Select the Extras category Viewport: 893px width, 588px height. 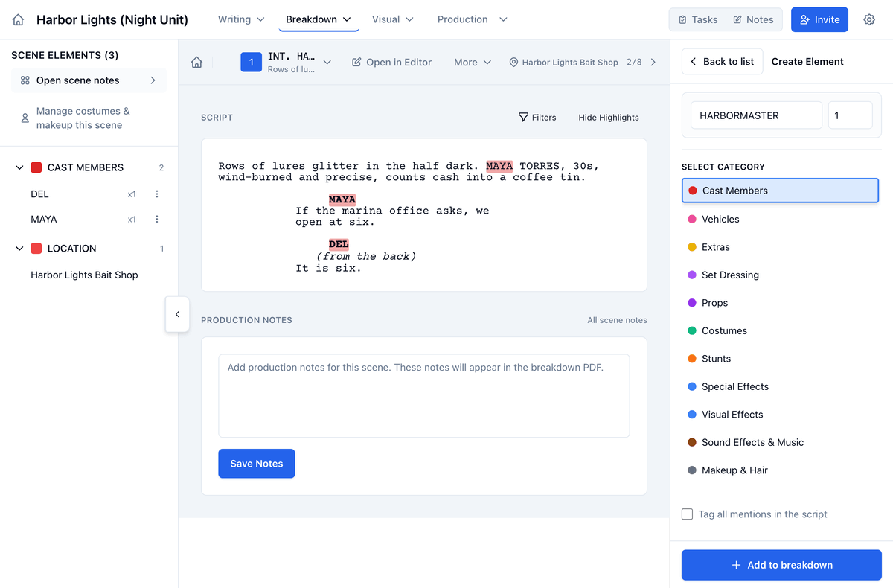point(780,247)
